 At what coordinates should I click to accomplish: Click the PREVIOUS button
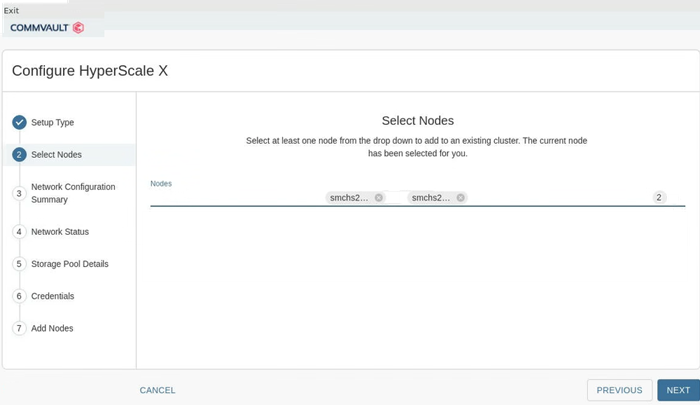pos(619,390)
